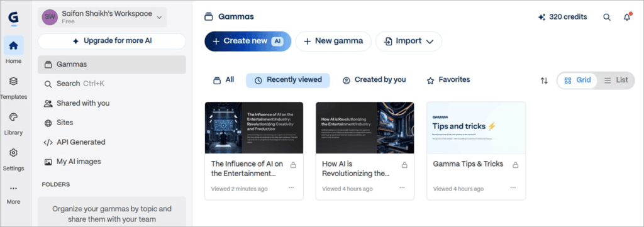Switch to Created by you tab
Viewport: 644px width, 227px height.
point(374,80)
